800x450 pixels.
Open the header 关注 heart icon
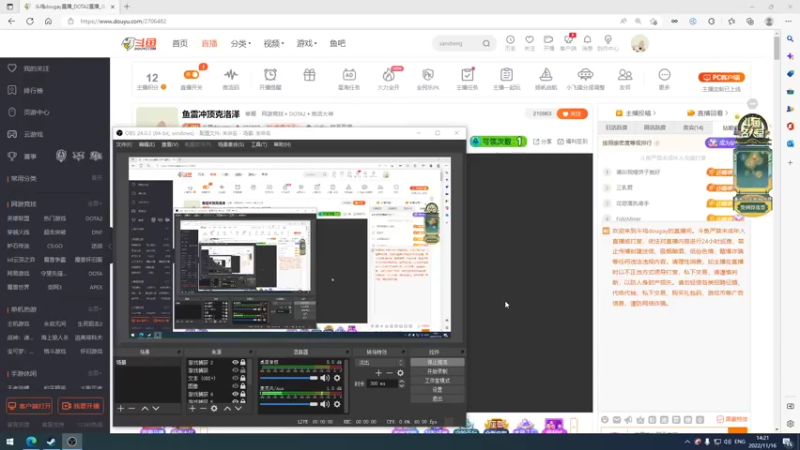[530, 40]
